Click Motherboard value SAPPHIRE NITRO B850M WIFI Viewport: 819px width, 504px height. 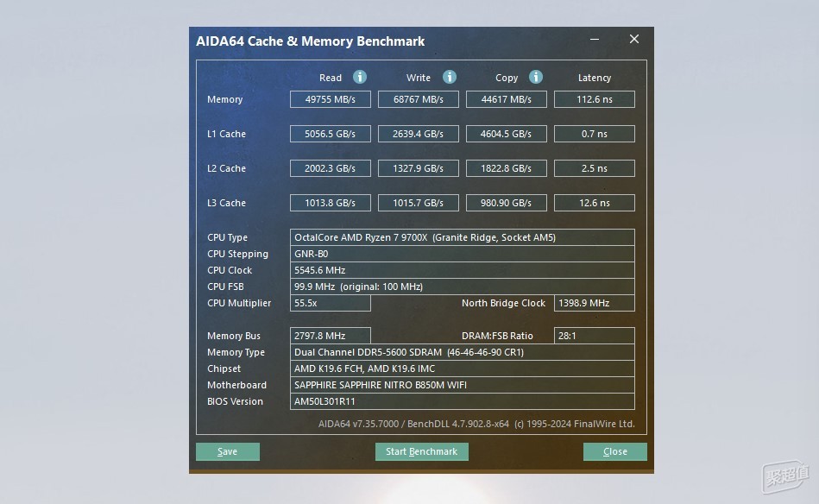463,385
